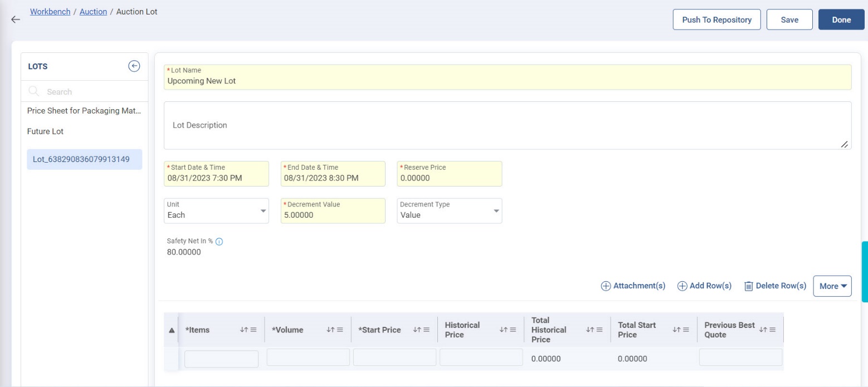Open the Volume column sort menu icon

coord(339,330)
